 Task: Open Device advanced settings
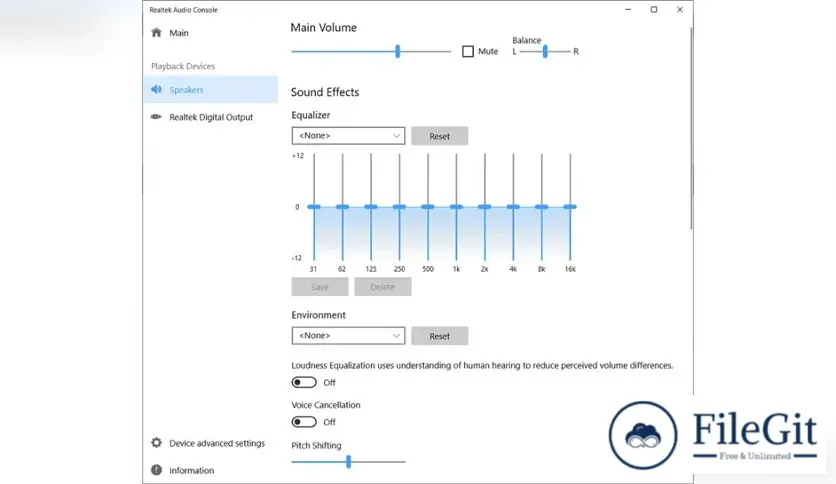(x=211, y=443)
